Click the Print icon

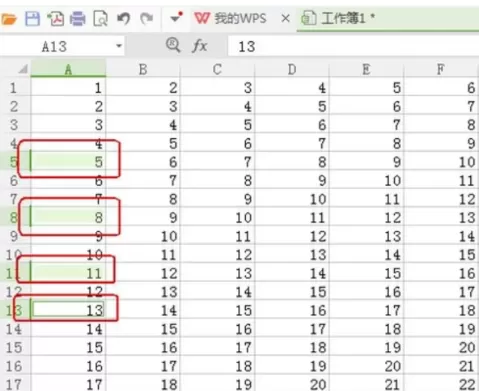pyautogui.click(x=78, y=19)
